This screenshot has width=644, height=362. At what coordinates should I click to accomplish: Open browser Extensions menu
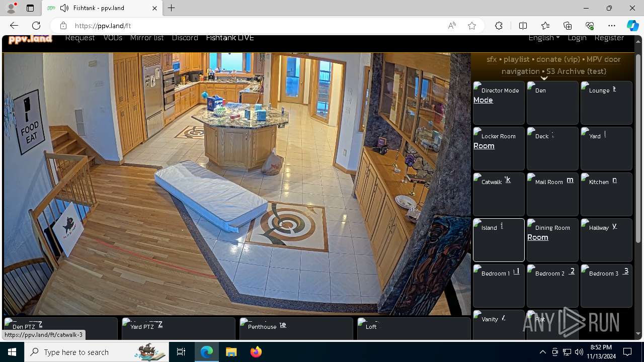pyautogui.click(x=499, y=26)
